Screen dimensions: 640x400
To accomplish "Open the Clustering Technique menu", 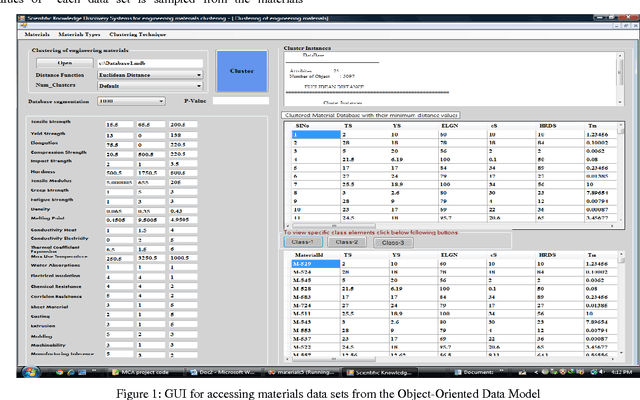I will [x=138, y=34].
